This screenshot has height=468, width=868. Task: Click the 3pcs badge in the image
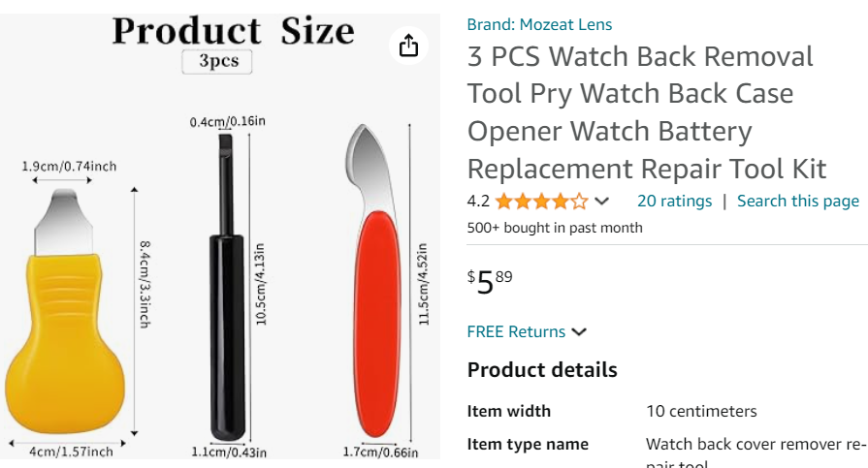[217, 60]
